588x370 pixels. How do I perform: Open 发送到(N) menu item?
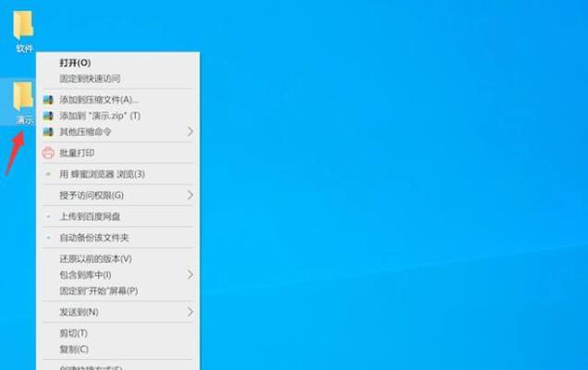[117, 312]
